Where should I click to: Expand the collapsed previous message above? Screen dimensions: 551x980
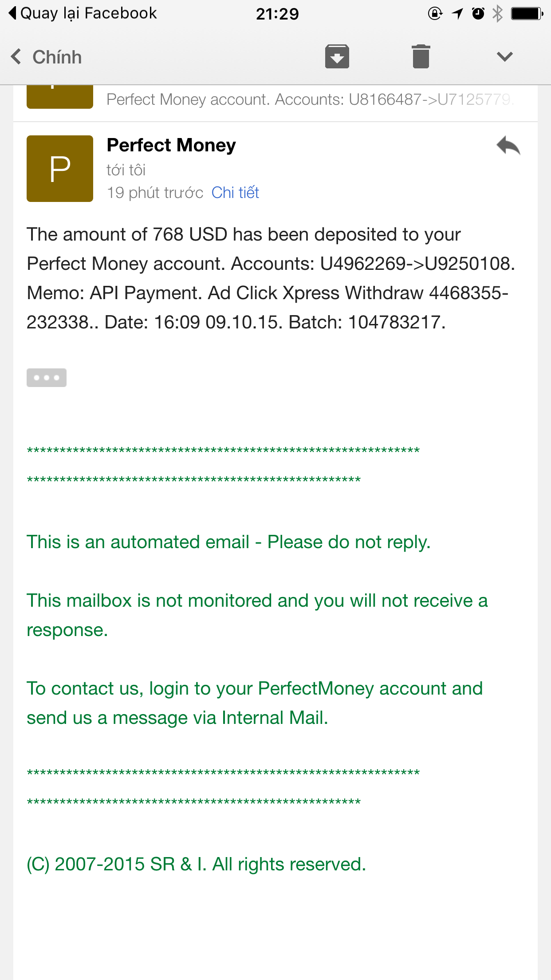click(310, 99)
